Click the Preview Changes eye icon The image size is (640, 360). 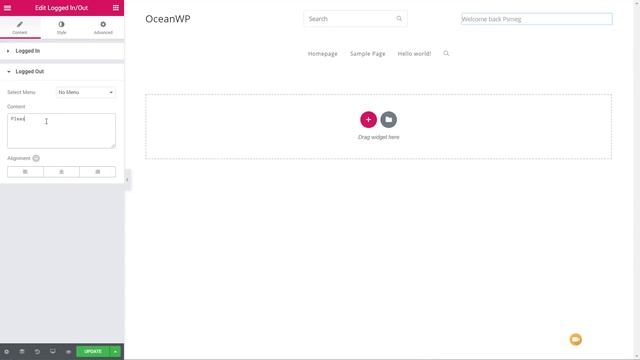68,351
